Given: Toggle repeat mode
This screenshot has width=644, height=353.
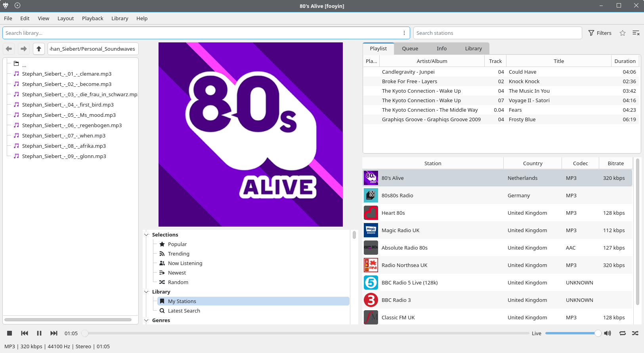Looking at the screenshot, I should click(x=623, y=333).
